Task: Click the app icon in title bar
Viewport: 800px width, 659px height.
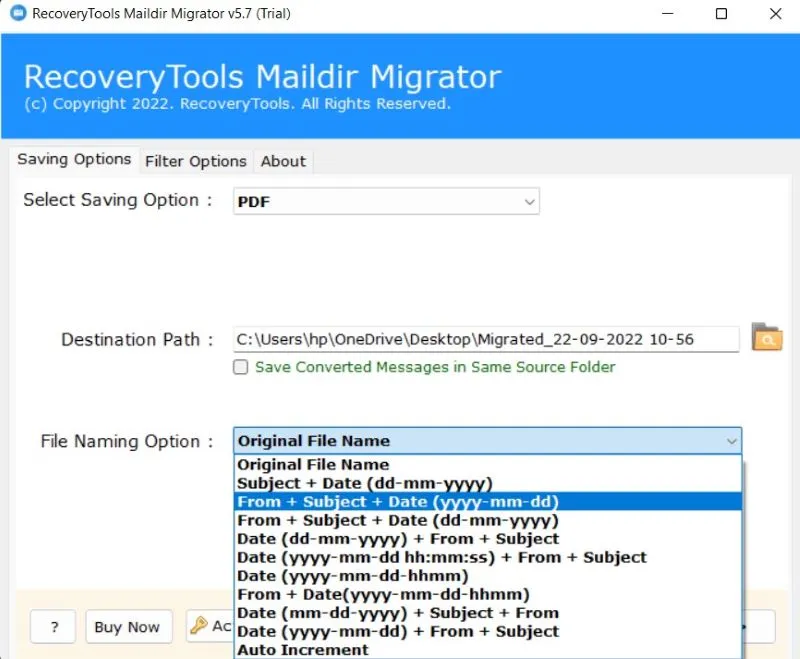Action: (x=16, y=14)
